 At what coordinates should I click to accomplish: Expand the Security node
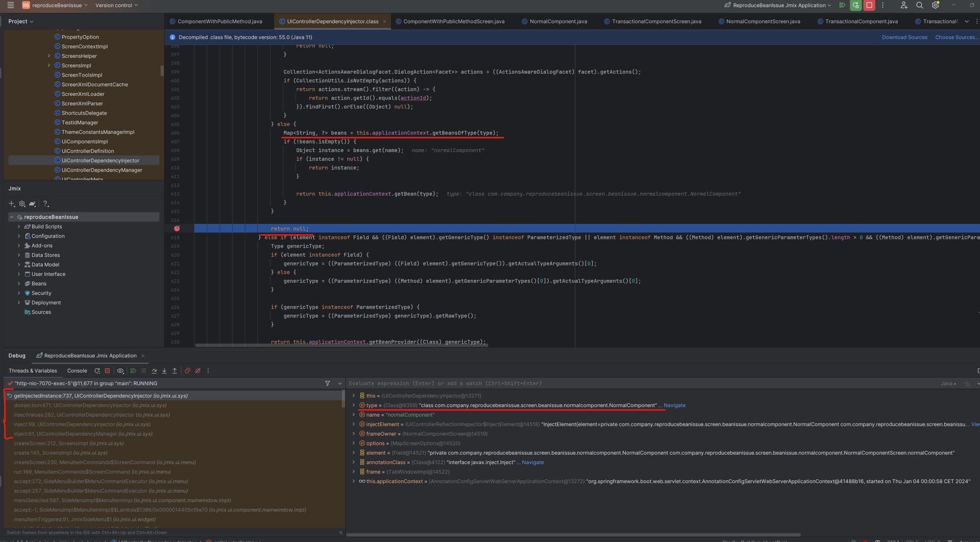click(x=19, y=293)
